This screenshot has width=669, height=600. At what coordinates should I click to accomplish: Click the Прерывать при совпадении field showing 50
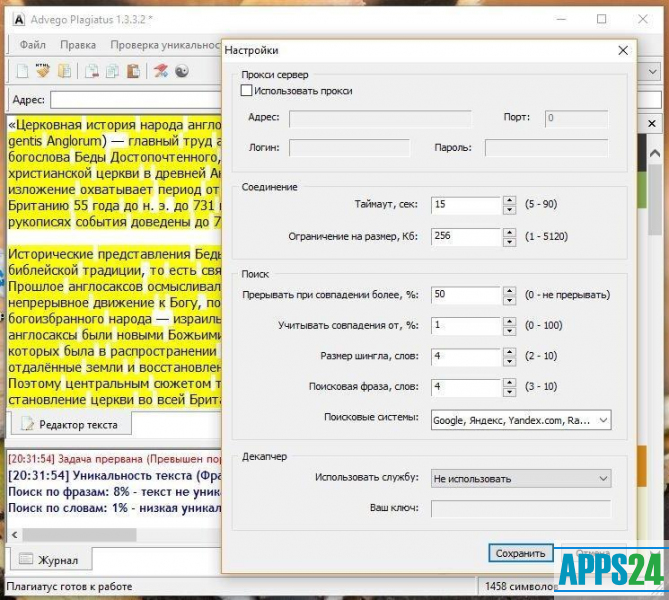point(465,295)
